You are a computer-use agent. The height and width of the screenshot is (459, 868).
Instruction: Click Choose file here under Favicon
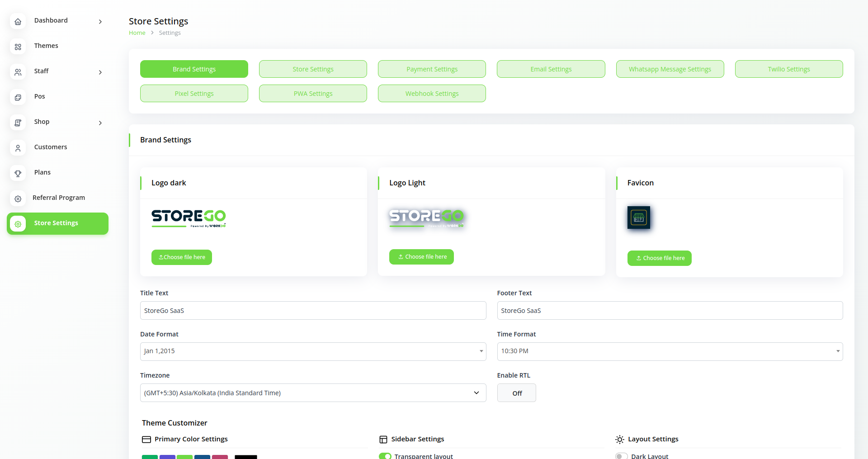point(659,258)
